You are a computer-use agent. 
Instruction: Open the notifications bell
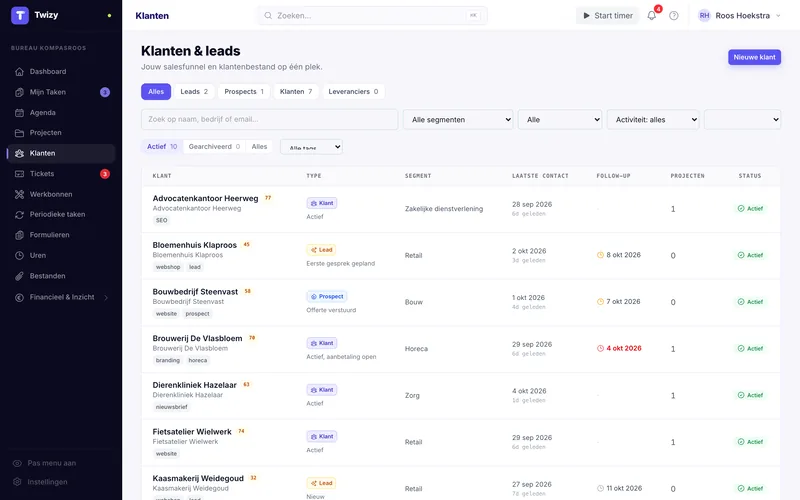click(652, 15)
